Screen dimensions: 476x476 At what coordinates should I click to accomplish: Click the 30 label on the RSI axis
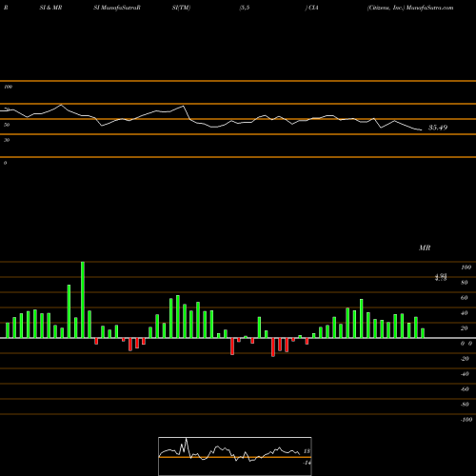[x=7, y=140]
